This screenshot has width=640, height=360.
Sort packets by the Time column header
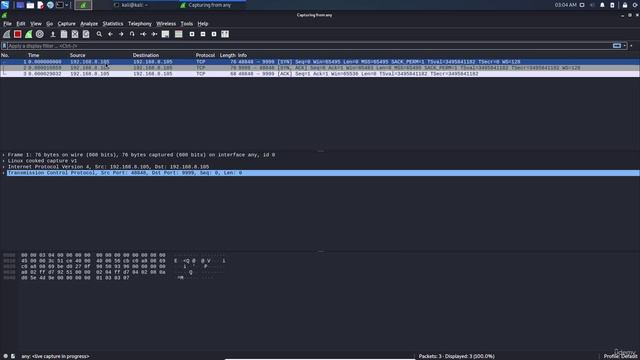[33, 55]
